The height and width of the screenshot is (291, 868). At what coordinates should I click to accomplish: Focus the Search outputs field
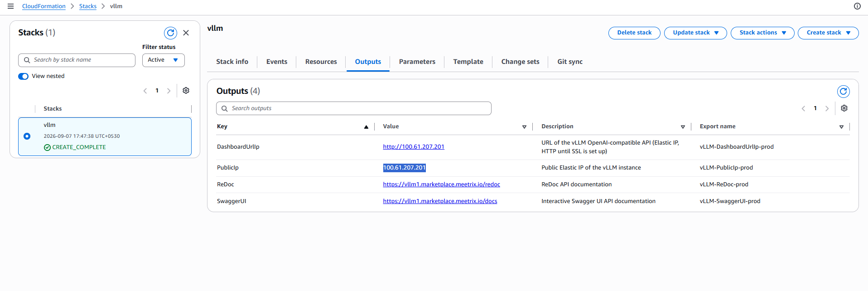[x=354, y=108]
